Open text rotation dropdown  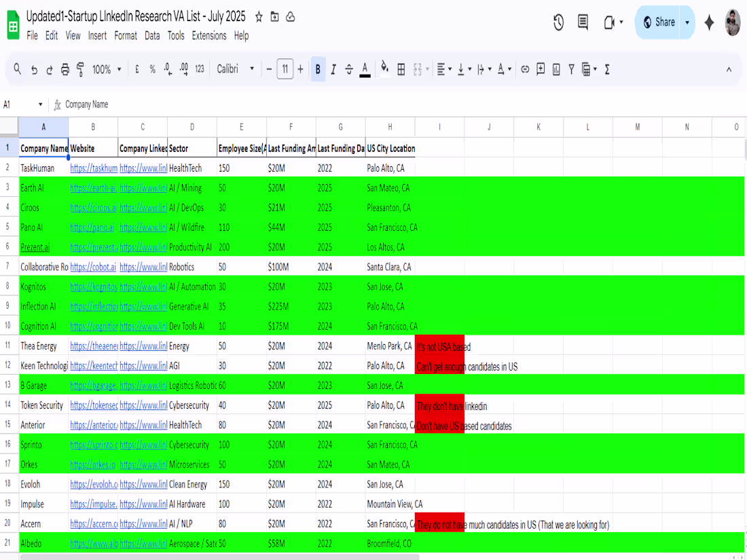tap(504, 69)
